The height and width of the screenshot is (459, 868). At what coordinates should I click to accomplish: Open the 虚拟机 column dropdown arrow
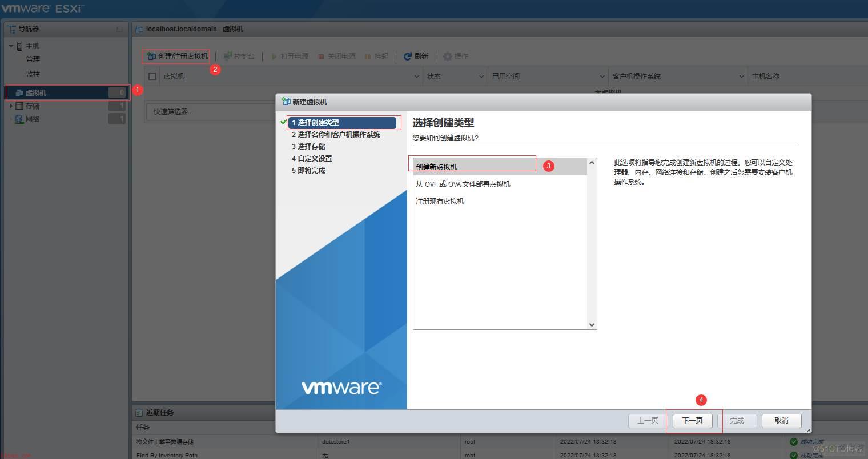pyautogui.click(x=417, y=76)
